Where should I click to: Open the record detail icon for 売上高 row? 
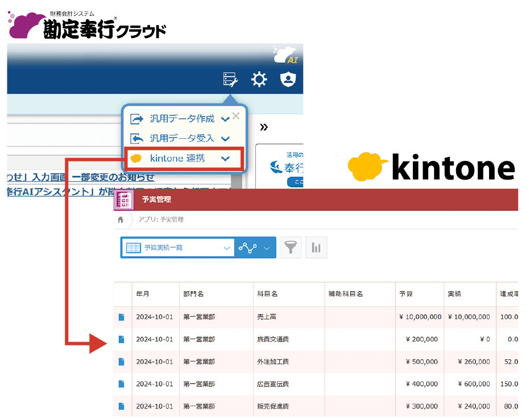[122, 317]
